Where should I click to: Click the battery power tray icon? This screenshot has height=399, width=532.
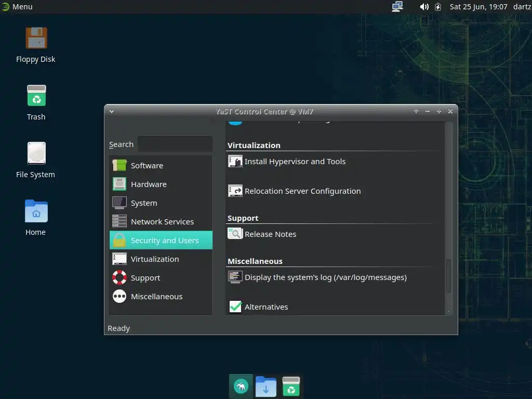tap(438, 7)
